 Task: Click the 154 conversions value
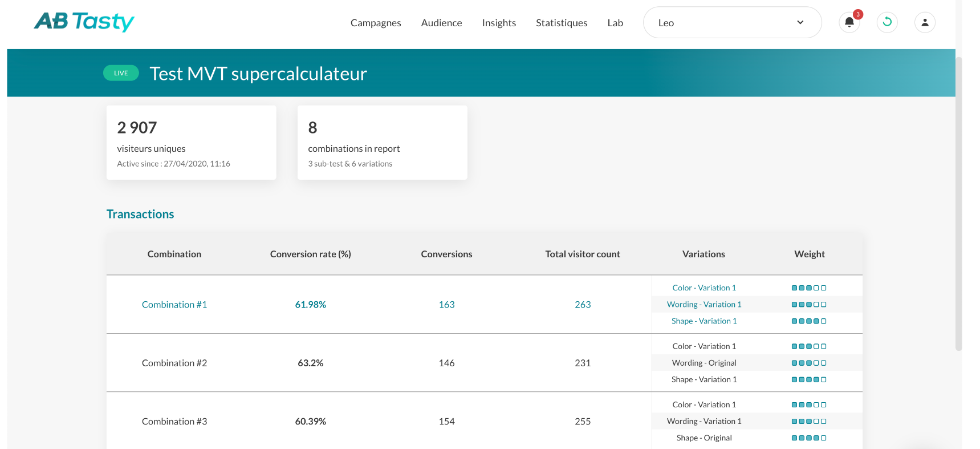(447, 422)
